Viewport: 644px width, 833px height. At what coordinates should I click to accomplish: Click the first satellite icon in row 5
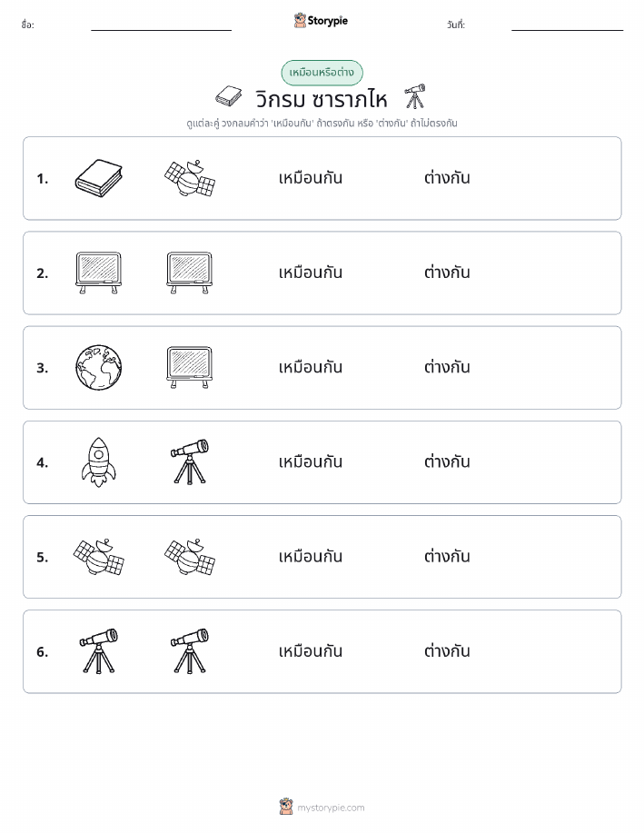99,557
